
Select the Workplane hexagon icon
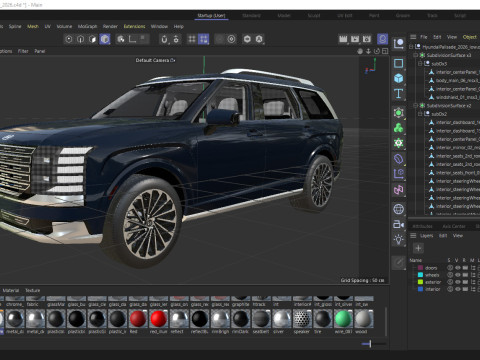pos(247,39)
